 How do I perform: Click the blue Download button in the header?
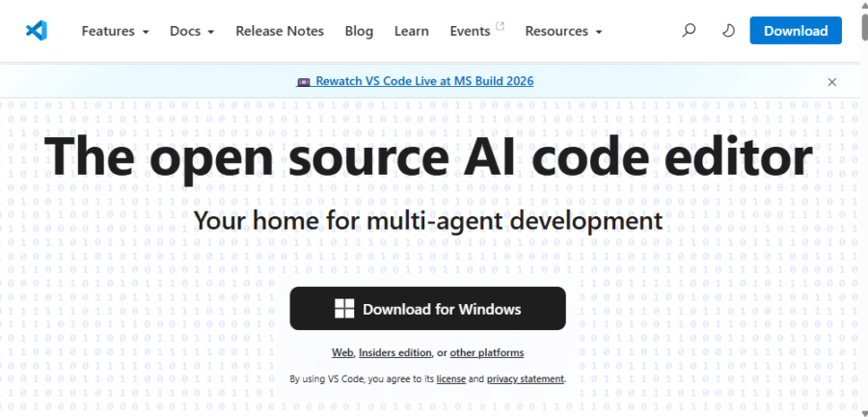click(796, 31)
